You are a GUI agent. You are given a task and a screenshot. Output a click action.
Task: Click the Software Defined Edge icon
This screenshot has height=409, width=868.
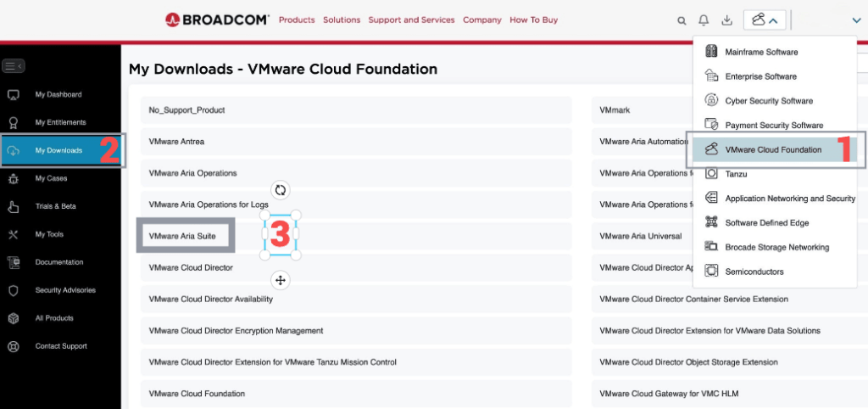711,222
